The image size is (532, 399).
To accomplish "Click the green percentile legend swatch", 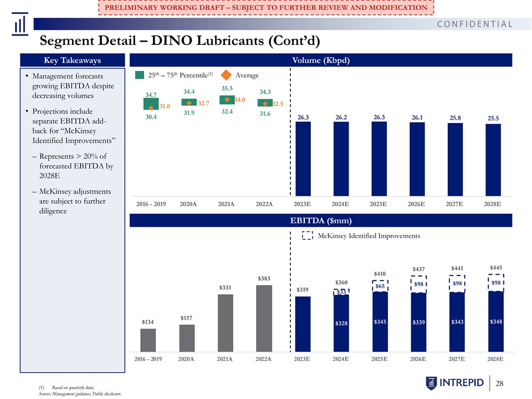I will (x=140, y=75).
